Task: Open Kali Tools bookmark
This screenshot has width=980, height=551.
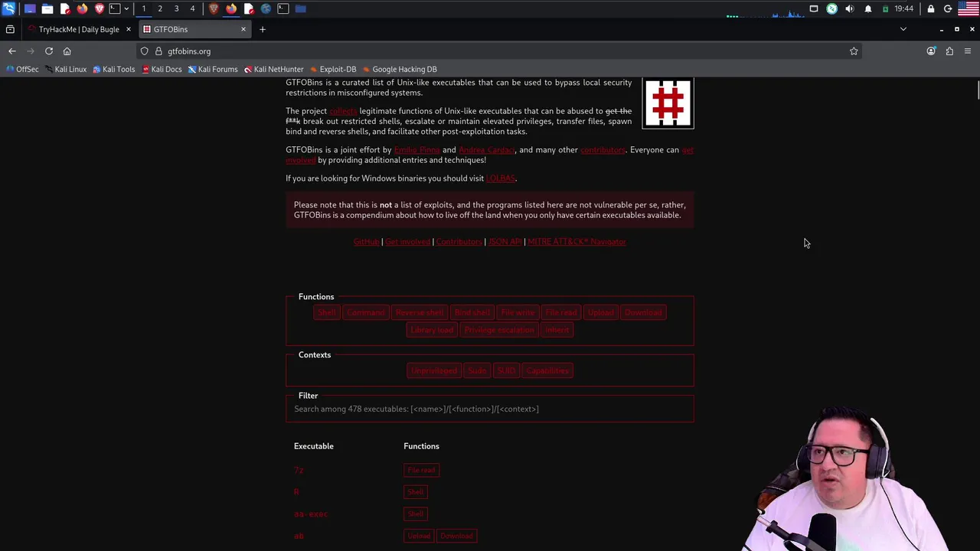Action: (x=113, y=69)
